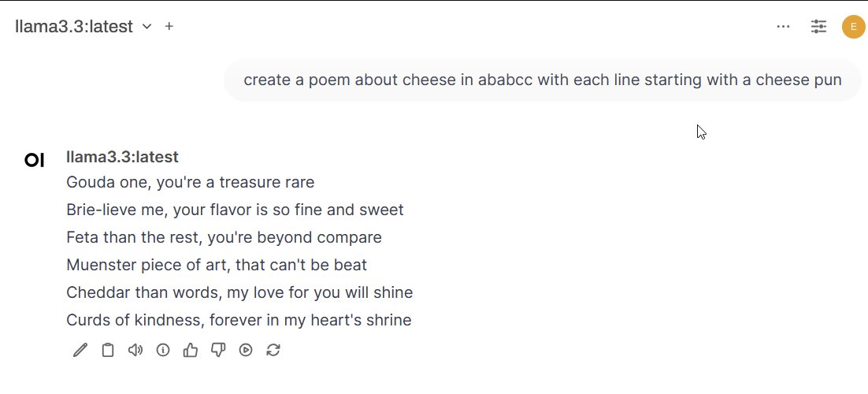Give the response a thumbs down
Viewport: 868px width, 394px height.
click(x=218, y=350)
